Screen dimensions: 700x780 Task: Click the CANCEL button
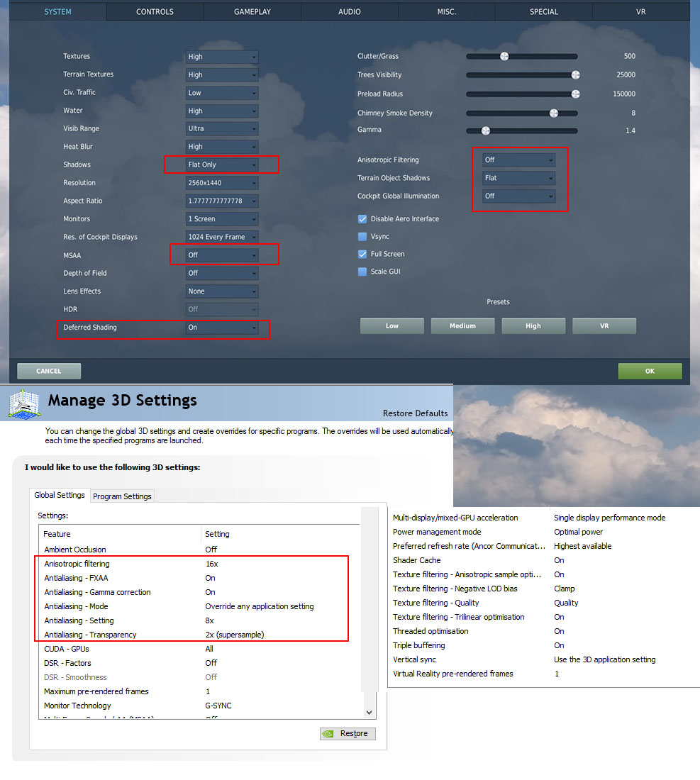[49, 371]
